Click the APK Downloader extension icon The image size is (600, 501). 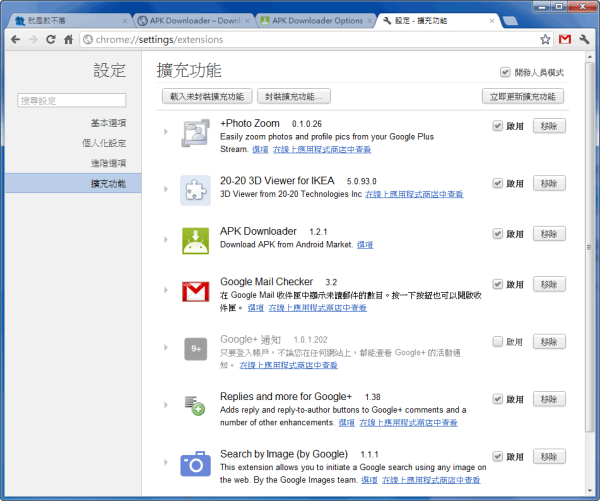coord(195,240)
